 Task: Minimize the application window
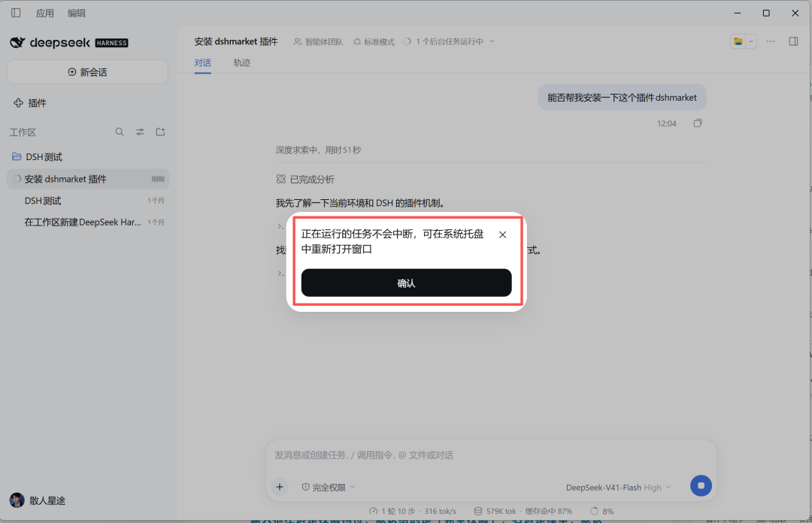[x=738, y=13]
